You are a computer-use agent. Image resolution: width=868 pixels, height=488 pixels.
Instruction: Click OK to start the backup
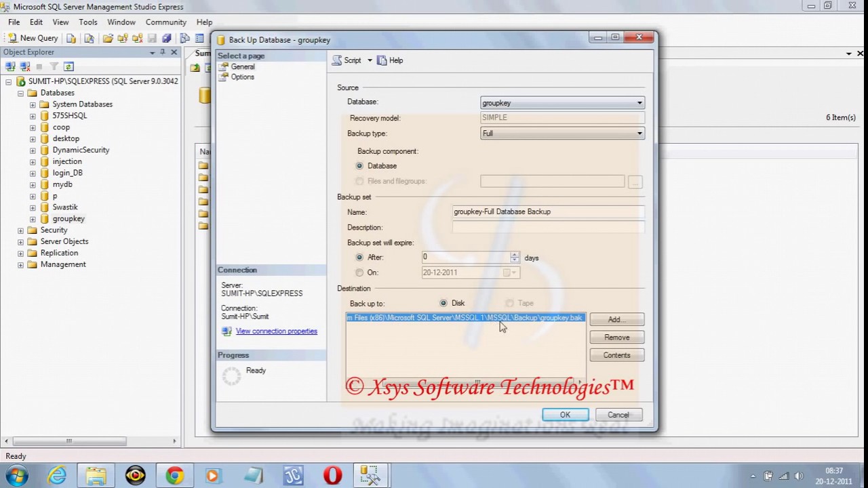[x=565, y=415]
